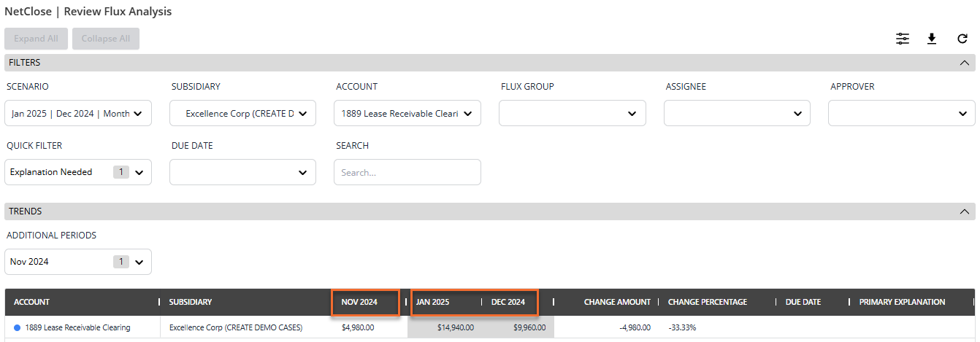Sort by Change Amount column header
This screenshot has height=342, width=980.
[x=616, y=302]
